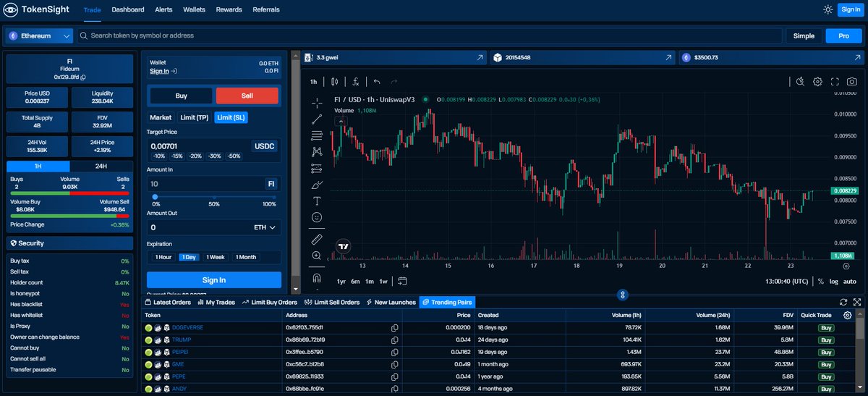Show 1H trading stats

[x=38, y=166]
